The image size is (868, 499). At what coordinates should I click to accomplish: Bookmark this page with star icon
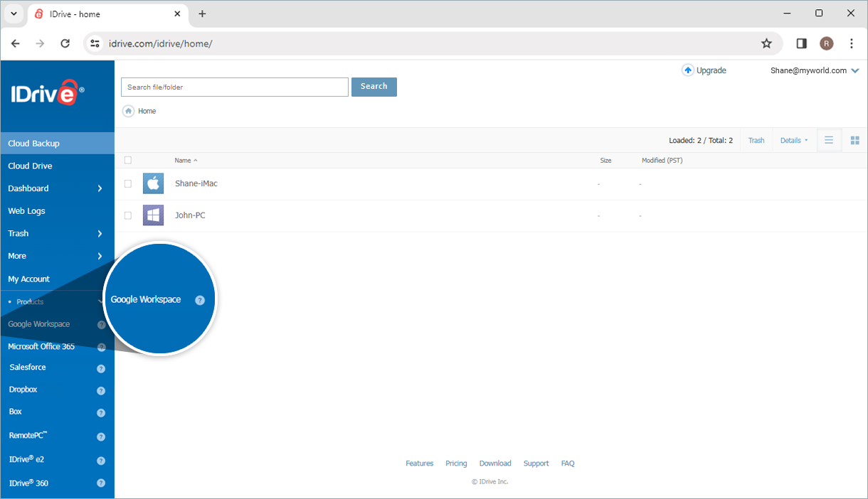(766, 43)
